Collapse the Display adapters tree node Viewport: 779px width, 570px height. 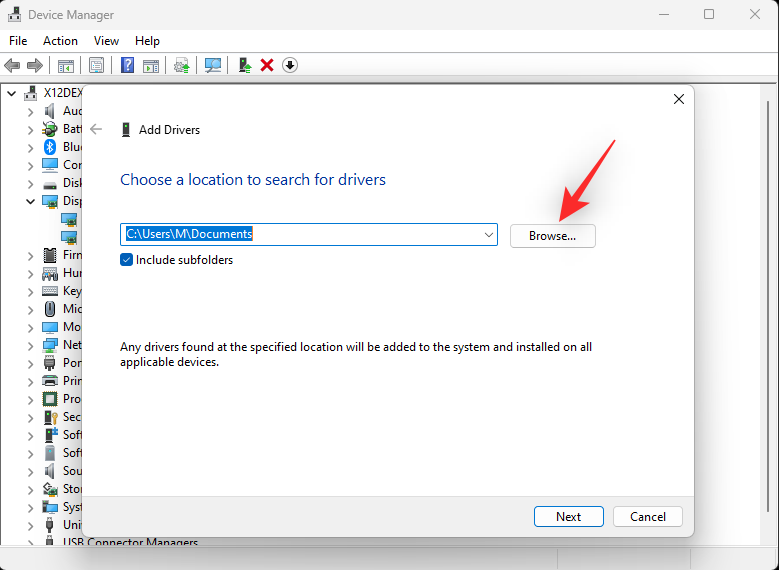point(31,201)
